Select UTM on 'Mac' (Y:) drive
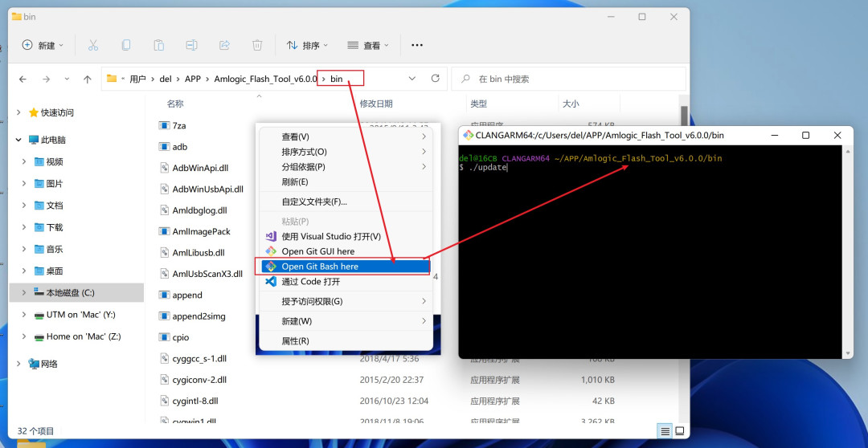868x448 pixels. coord(75,314)
